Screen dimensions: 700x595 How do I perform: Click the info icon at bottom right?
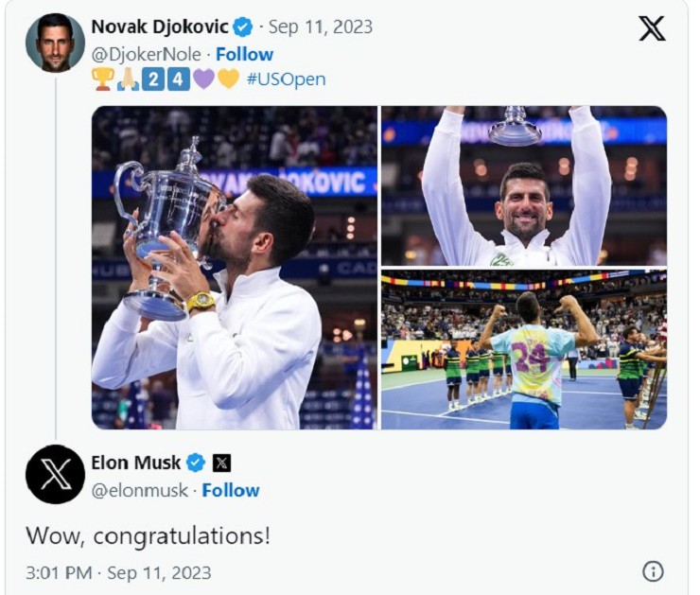click(x=653, y=571)
